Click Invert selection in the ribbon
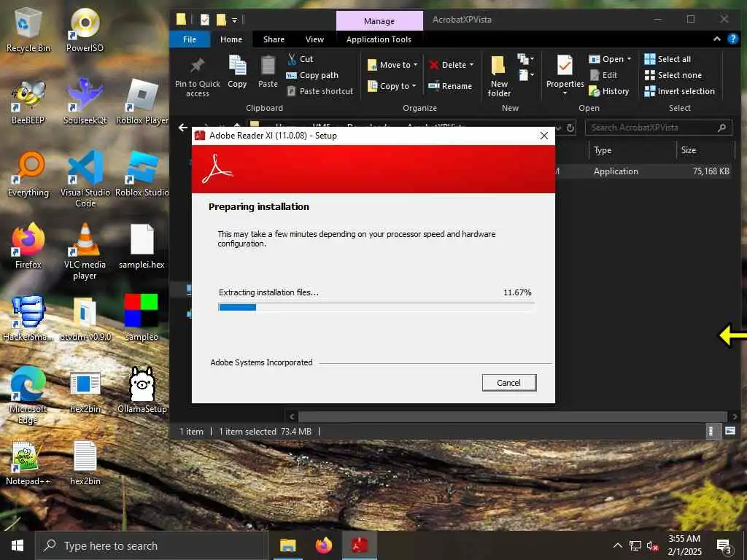 [x=680, y=91]
